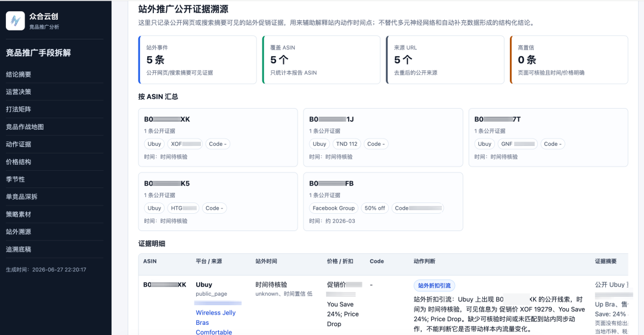Click the 站外时间 column header

coord(266,262)
